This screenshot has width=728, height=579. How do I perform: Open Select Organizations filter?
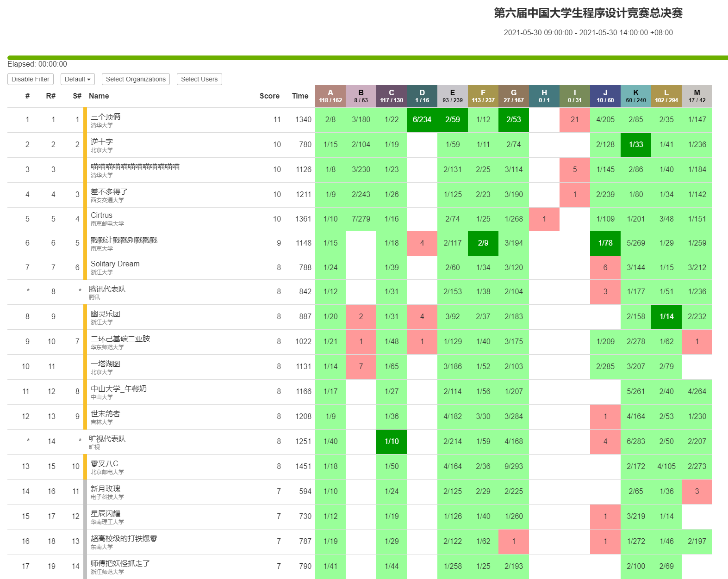[136, 79]
